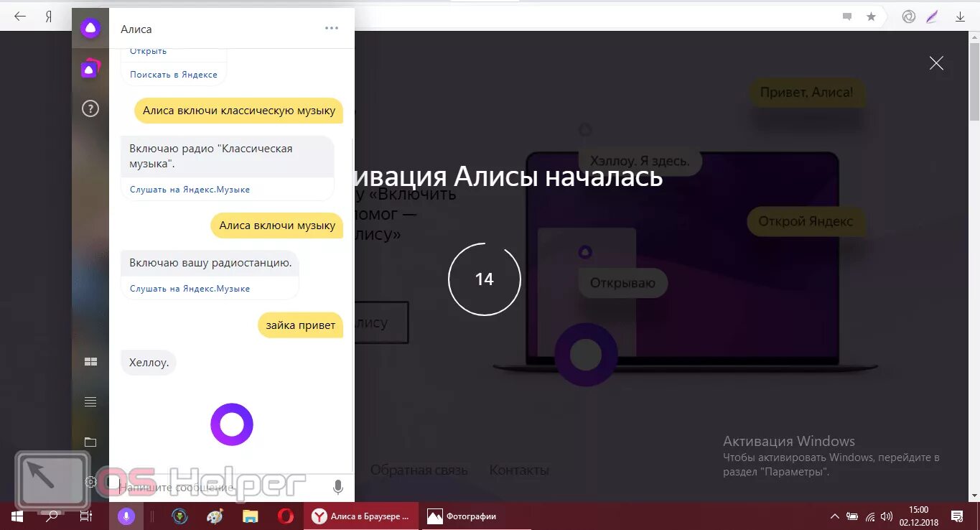Screen dimensions: 980x530
Task: Click the 'Хеллоу.' reply bubble
Action: click(x=149, y=363)
